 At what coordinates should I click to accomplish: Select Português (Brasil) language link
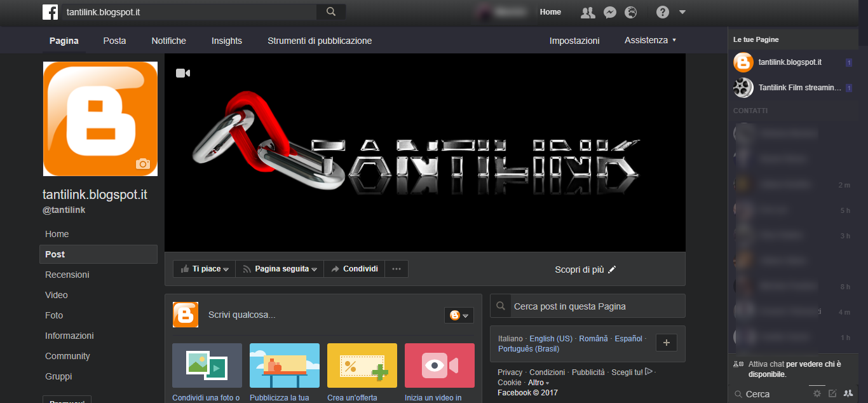coord(529,349)
